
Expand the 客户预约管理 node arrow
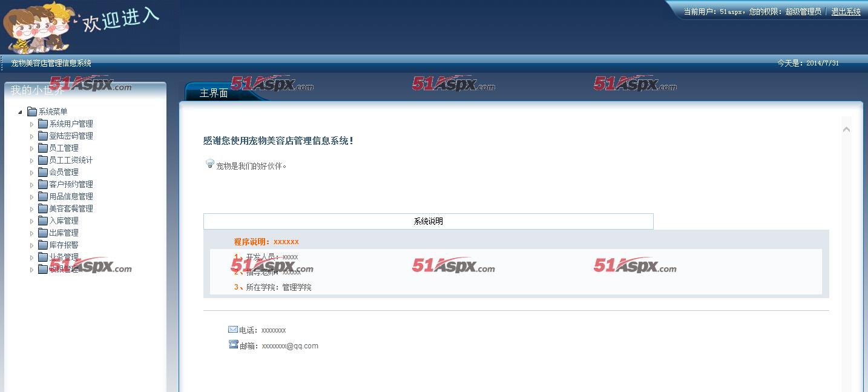[x=32, y=185]
